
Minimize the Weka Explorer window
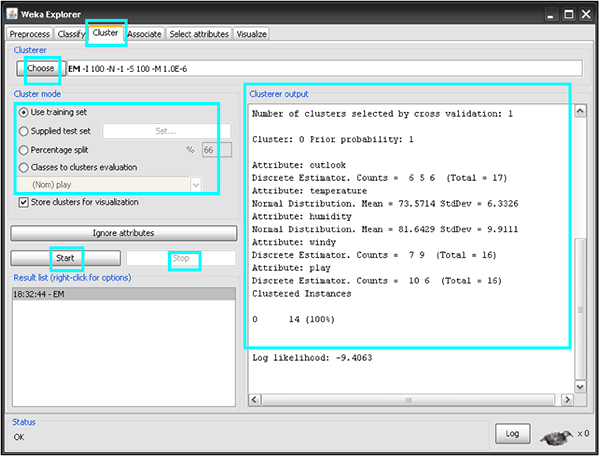550,15
